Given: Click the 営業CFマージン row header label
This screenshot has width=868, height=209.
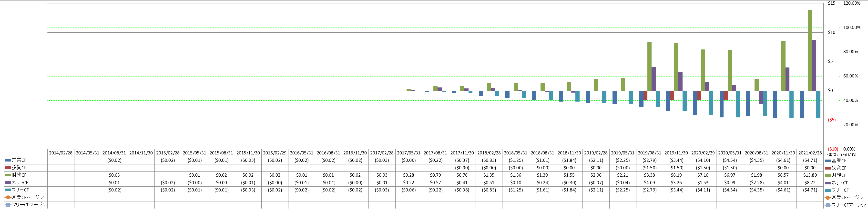Looking at the screenshot, I should click(x=28, y=197).
